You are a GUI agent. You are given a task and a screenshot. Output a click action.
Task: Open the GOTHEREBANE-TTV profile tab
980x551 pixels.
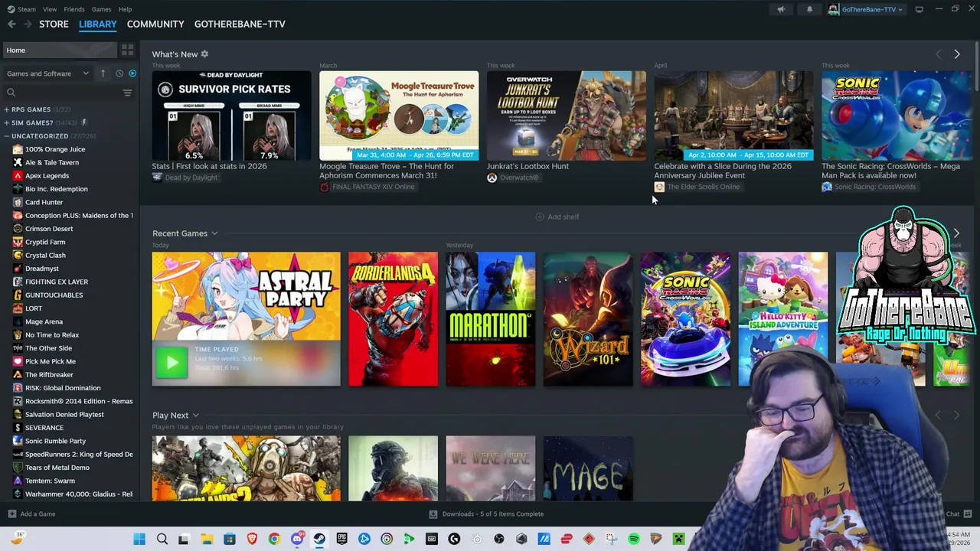[x=240, y=24]
